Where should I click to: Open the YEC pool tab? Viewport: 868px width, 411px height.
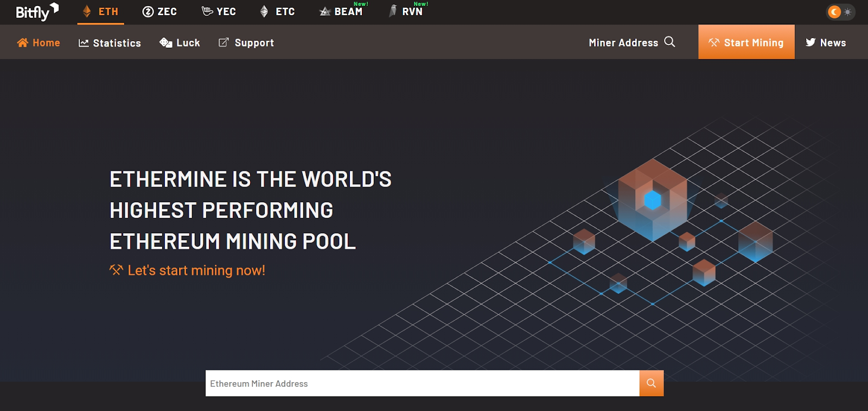tap(219, 12)
